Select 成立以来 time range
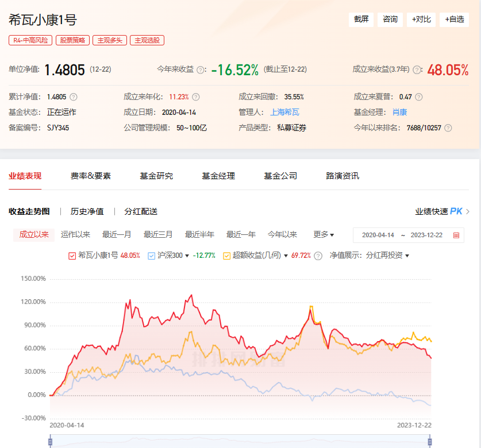Image resolution: width=481 pixels, height=448 pixels. (x=34, y=235)
